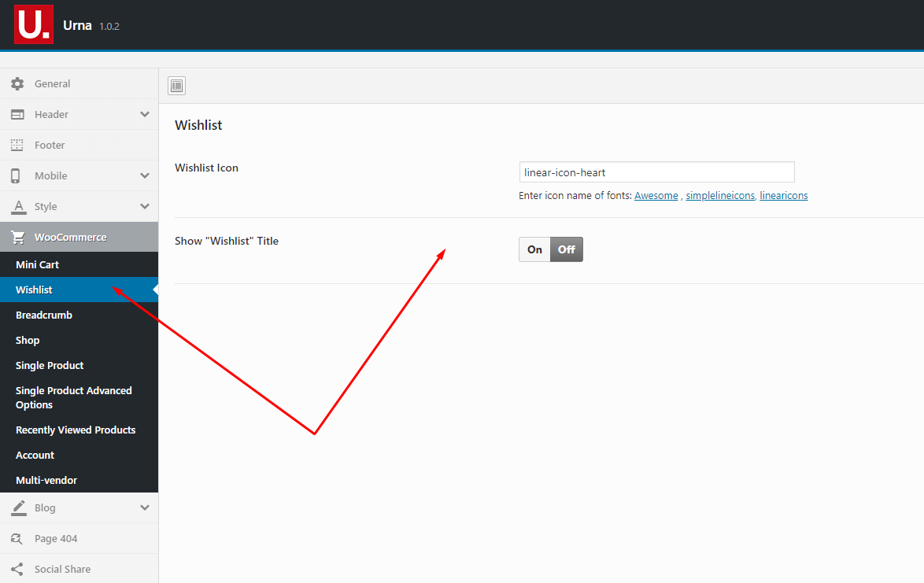Image resolution: width=924 pixels, height=583 pixels.
Task: Select the Wishlist submenu item
Action: click(79, 290)
